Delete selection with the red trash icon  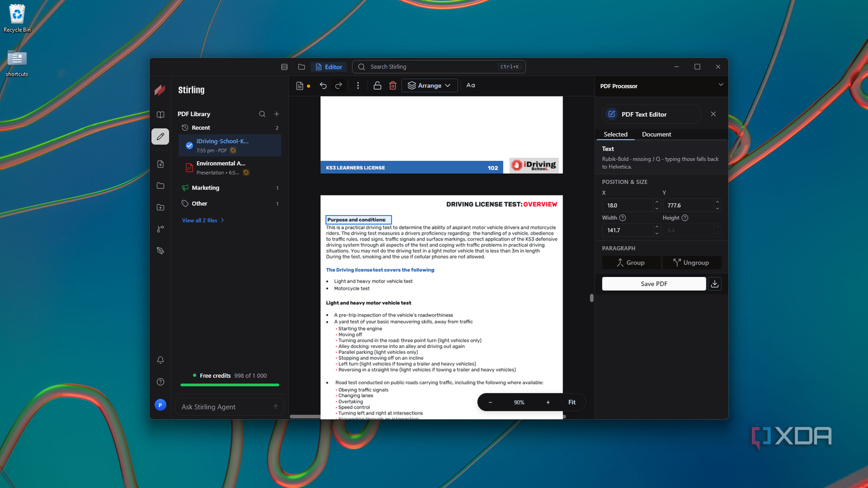click(393, 86)
